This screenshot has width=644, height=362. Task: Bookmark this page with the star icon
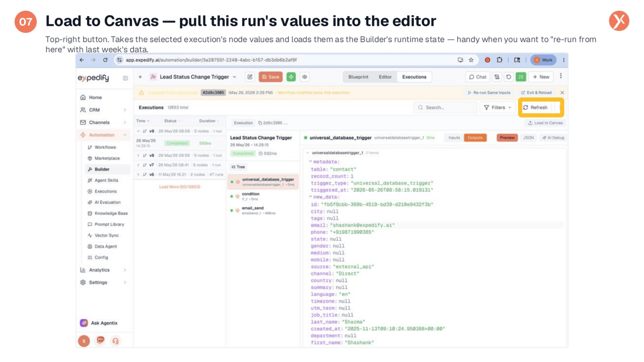471,60
